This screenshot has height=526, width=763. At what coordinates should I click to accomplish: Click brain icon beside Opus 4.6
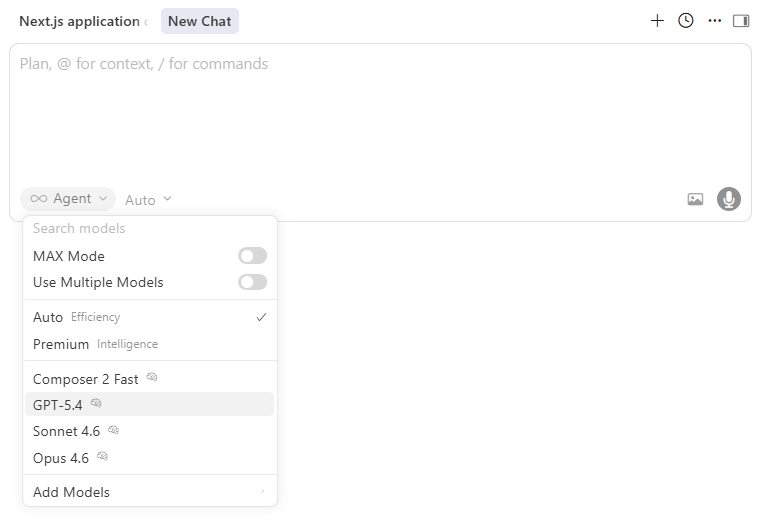102,457
